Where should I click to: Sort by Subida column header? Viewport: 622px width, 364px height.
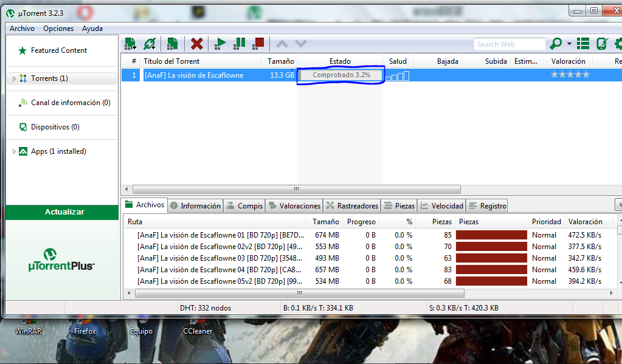[x=487, y=61]
